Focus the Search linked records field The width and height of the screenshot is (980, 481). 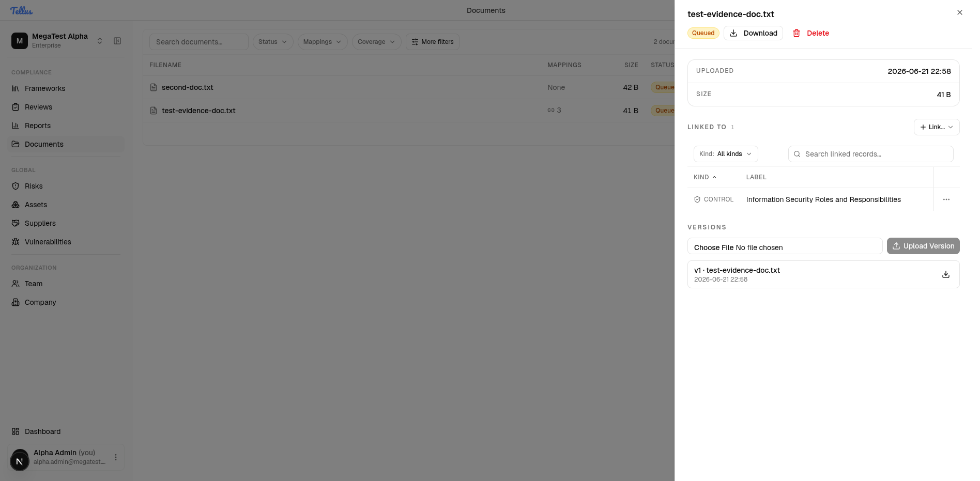click(871, 154)
